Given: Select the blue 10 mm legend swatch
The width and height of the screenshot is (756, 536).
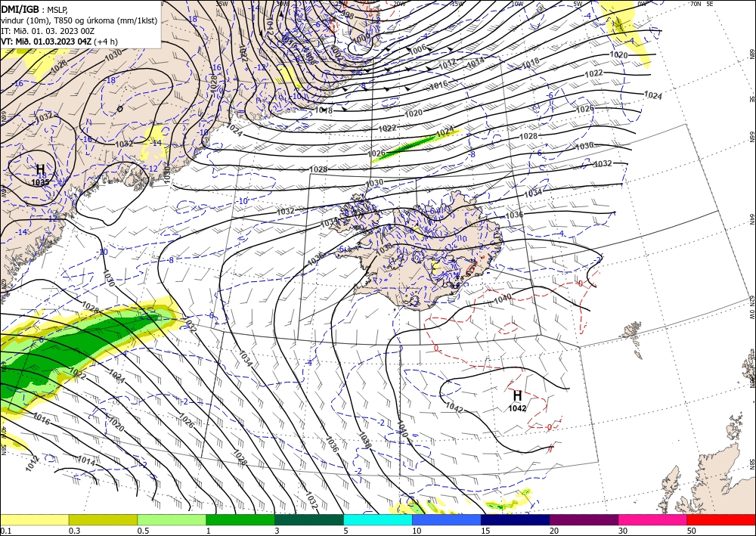Looking at the screenshot, I should pyautogui.click(x=447, y=519).
